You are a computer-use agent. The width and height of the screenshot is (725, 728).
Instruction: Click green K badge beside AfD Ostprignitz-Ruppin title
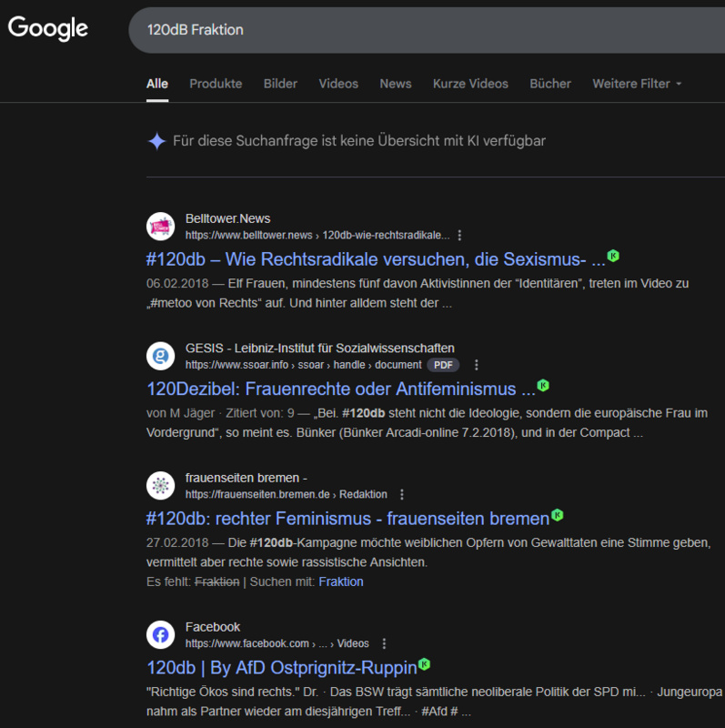click(424, 664)
